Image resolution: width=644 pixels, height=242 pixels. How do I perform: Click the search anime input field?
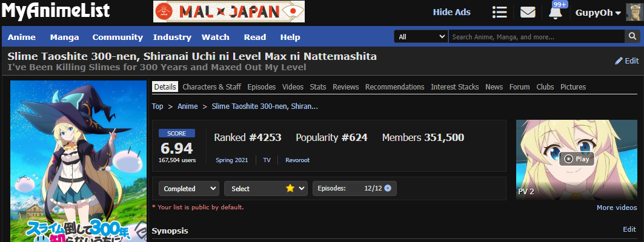click(x=535, y=37)
